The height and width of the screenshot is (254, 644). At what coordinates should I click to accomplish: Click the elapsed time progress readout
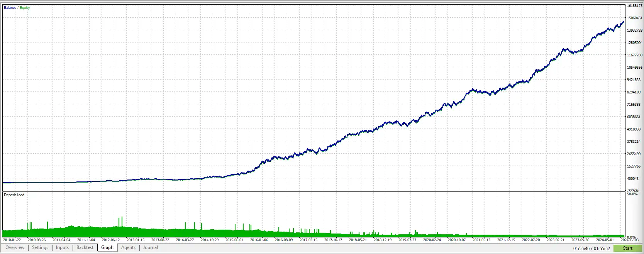[591, 248]
